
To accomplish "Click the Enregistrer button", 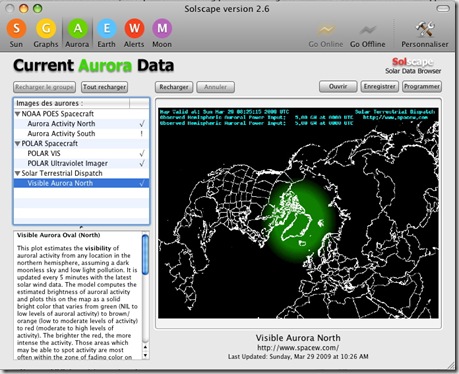I will pos(380,87).
